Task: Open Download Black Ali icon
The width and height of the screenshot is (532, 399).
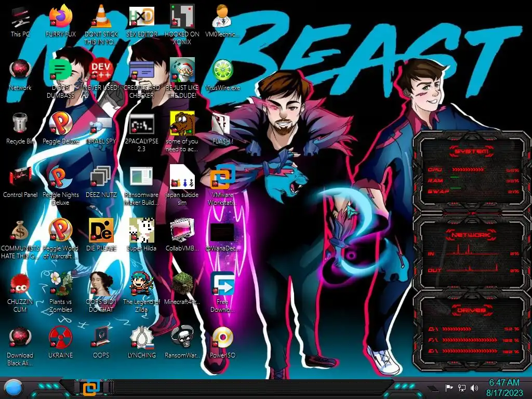Action: 20,338
